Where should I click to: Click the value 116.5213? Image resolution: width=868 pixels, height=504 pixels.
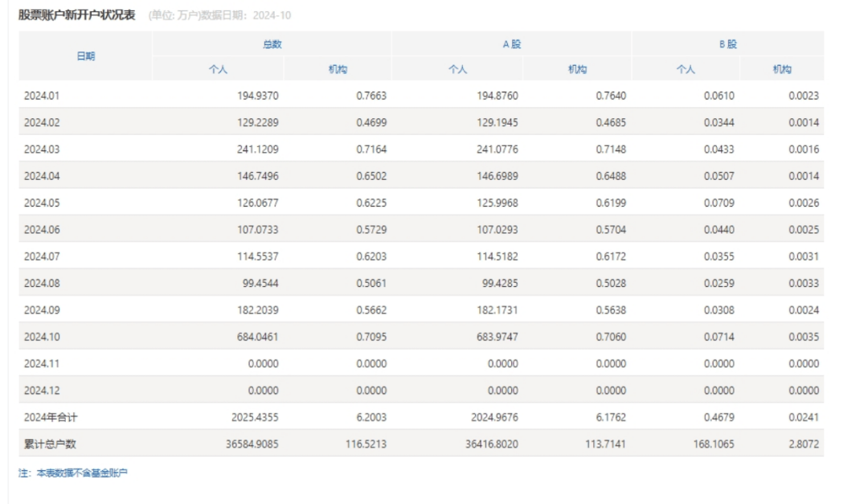pyautogui.click(x=366, y=445)
